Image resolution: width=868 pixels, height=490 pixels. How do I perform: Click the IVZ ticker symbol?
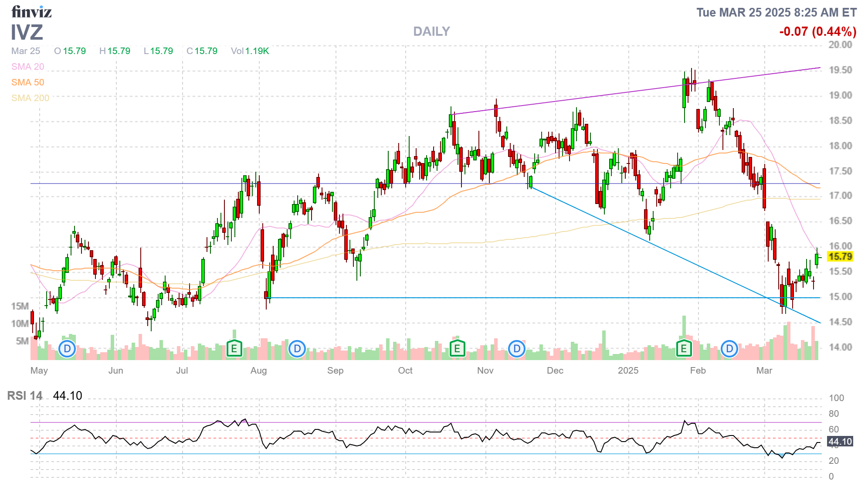pos(27,32)
